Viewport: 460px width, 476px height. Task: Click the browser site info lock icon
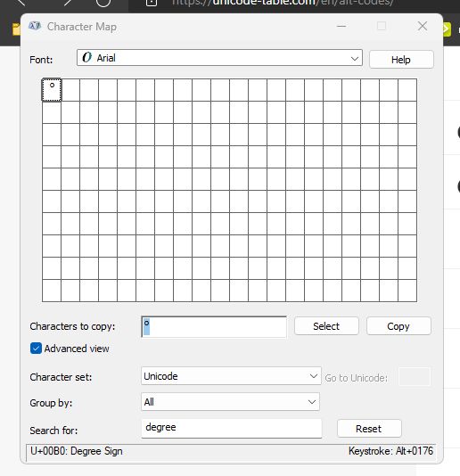152,3
